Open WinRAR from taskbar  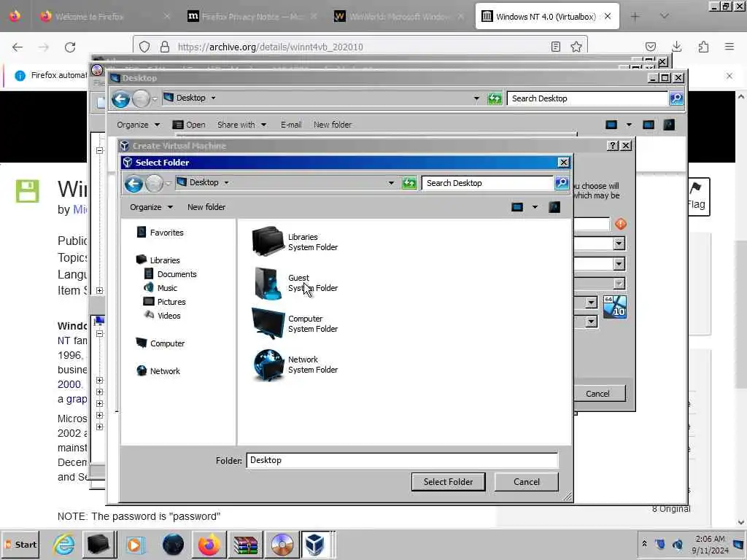[x=245, y=545]
